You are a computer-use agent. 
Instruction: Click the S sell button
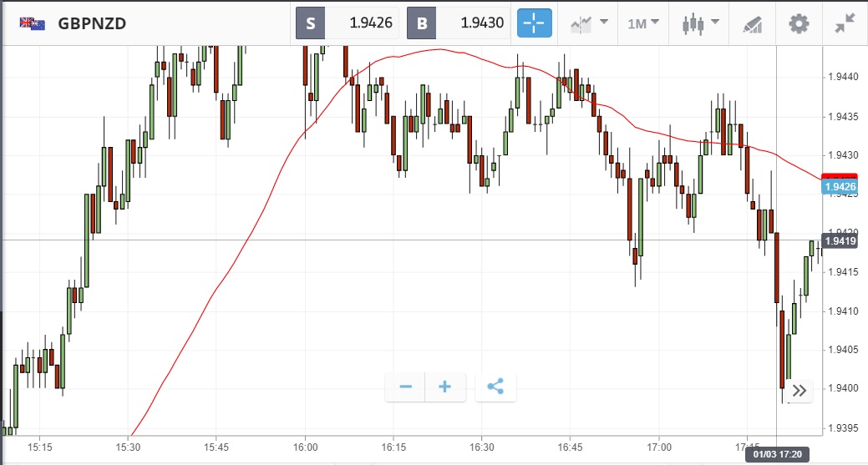(310, 23)
